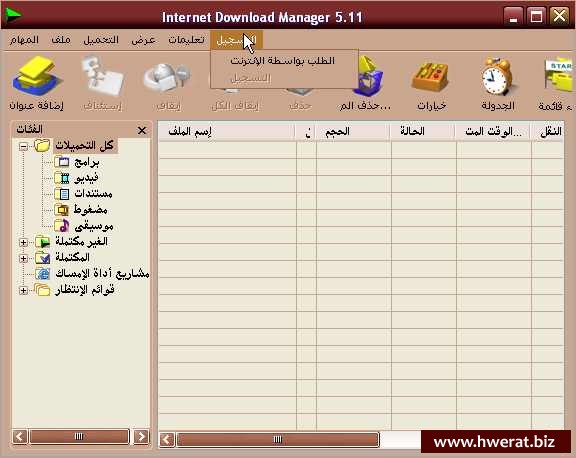Select the Video (فيديو) category icon
The image size is (576, 458).
(x=62, y=178)
